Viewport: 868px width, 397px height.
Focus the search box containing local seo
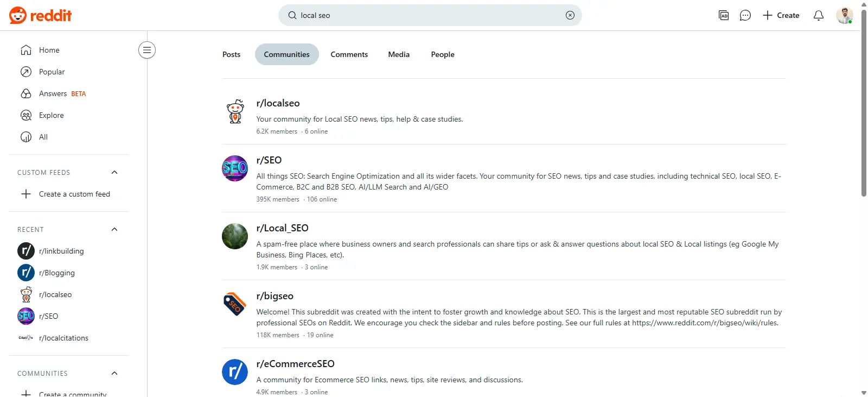click(x=430, y=15)
